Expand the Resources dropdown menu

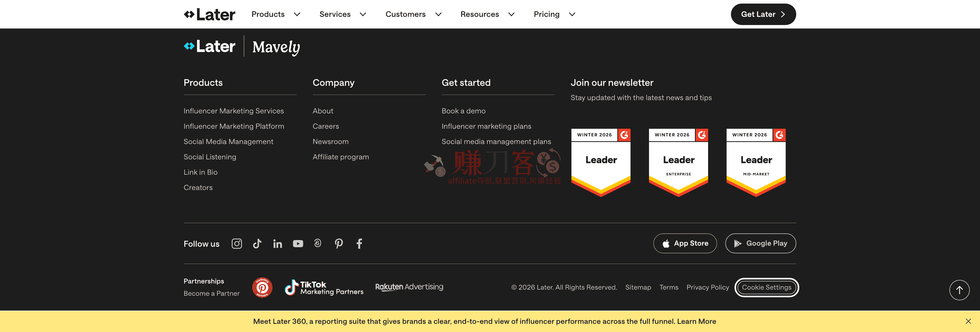click(487, 15)
